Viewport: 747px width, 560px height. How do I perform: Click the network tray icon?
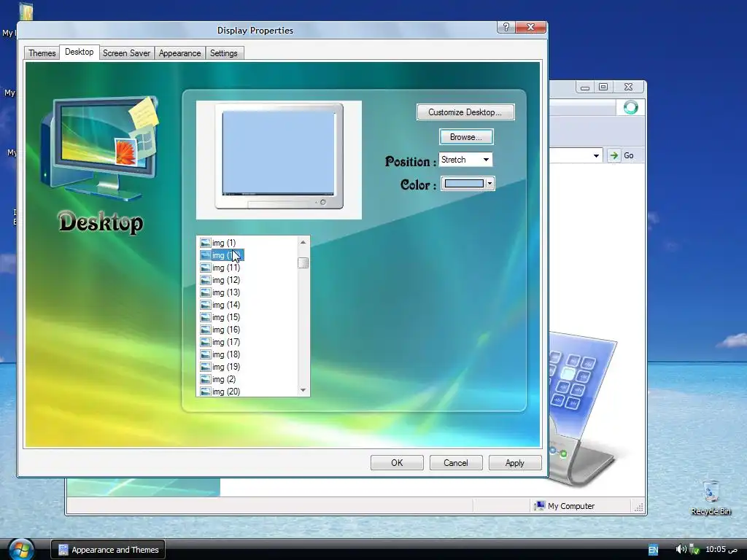point(694,550)
